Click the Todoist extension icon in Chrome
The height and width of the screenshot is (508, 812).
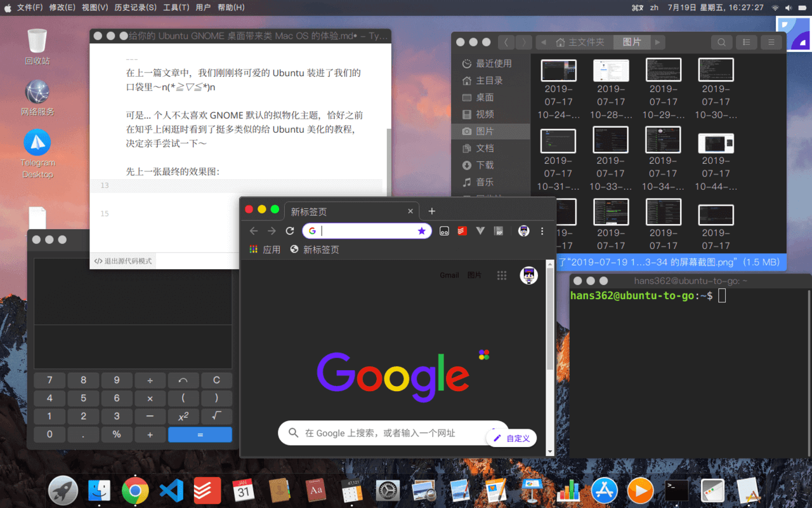point(462,231)
